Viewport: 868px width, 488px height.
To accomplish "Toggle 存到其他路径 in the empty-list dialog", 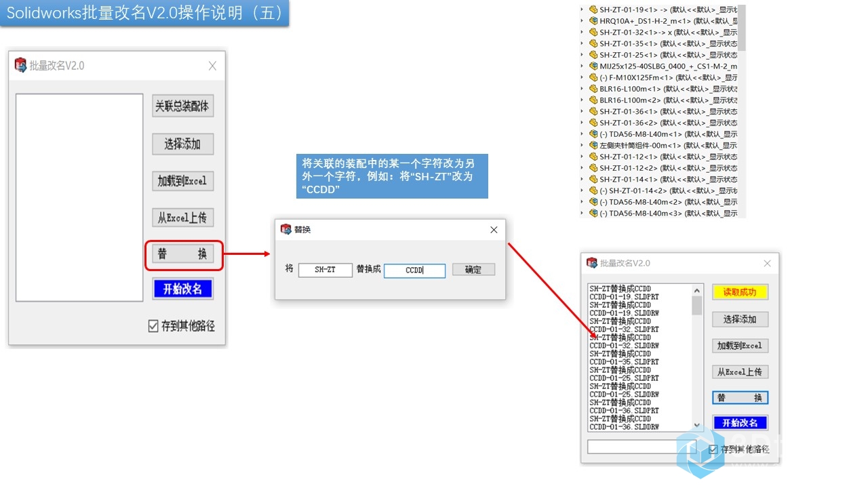I will pyautogui.click(x=182, y=326).
